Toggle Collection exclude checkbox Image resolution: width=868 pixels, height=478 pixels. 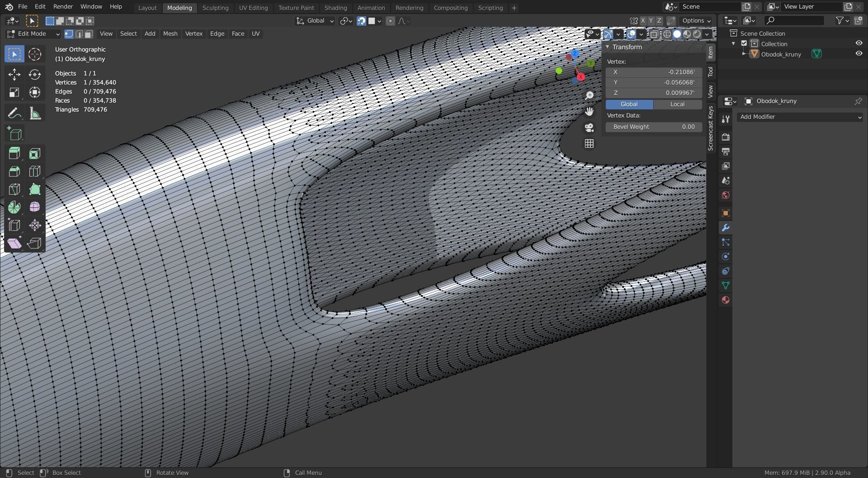744,44
